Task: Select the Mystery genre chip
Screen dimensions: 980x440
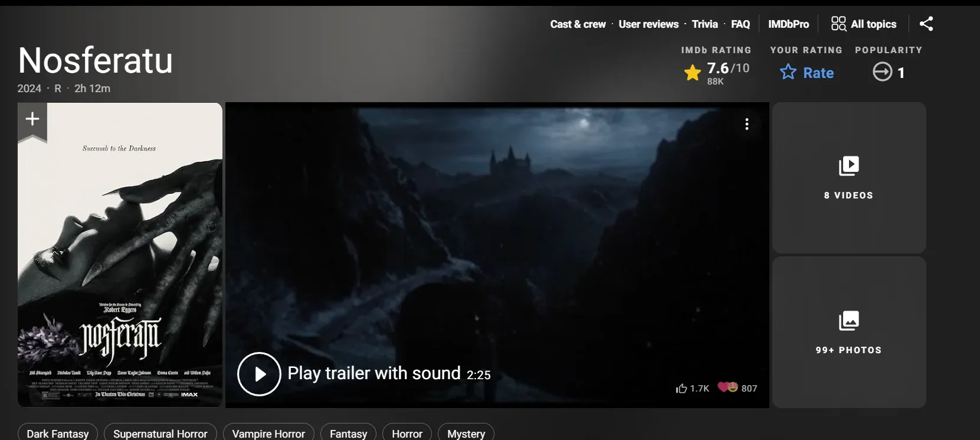Action: point(466,433)
